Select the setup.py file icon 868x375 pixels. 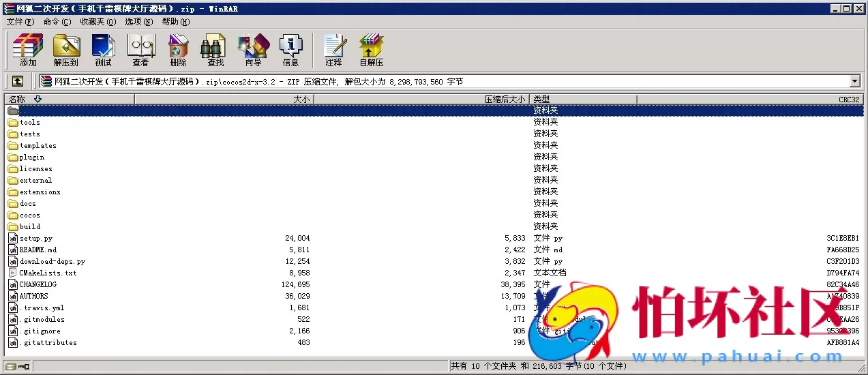[13, 239]
